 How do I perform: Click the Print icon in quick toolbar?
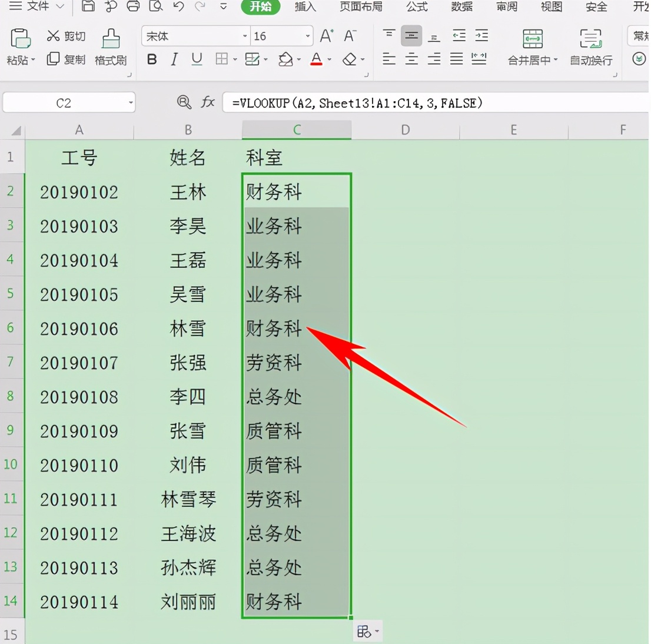coord(133,6)
